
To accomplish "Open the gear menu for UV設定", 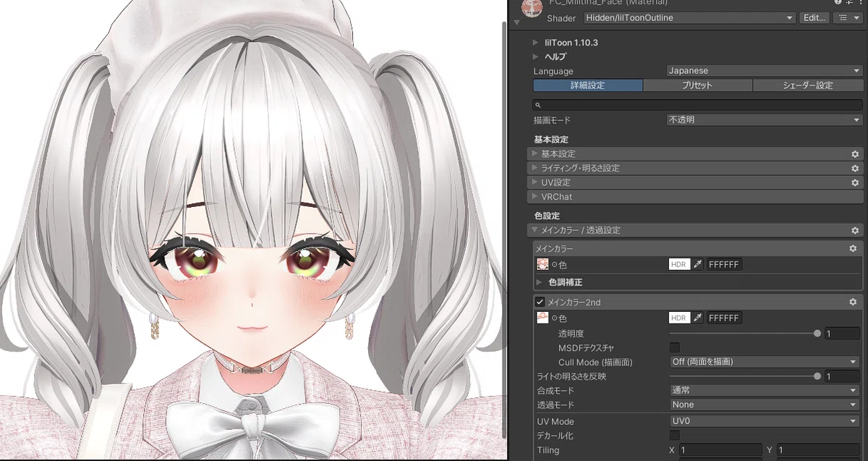I will 855,182.
